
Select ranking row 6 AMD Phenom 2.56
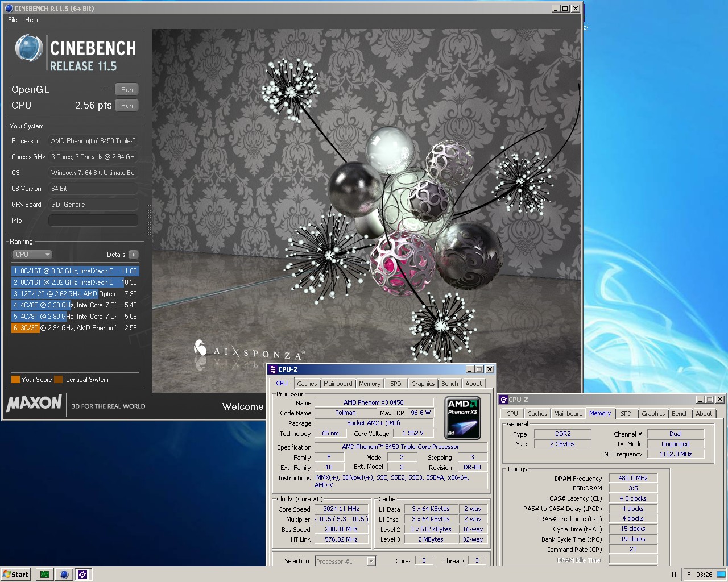[75, 328]
